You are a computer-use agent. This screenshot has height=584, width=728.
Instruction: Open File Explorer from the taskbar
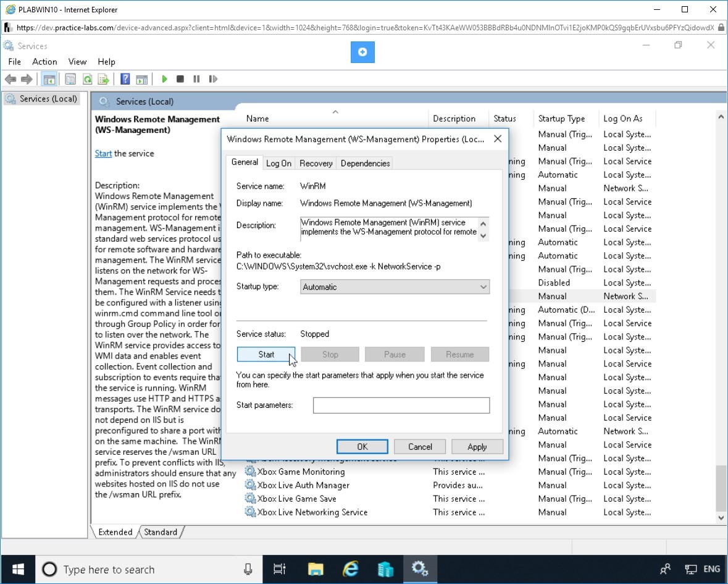[x=316, y=569]
